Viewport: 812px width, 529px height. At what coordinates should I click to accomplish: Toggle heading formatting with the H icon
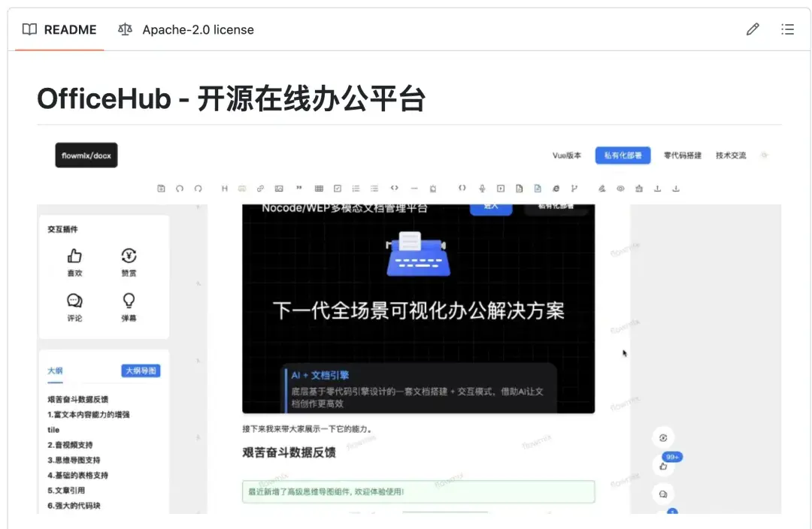point(225,188)
